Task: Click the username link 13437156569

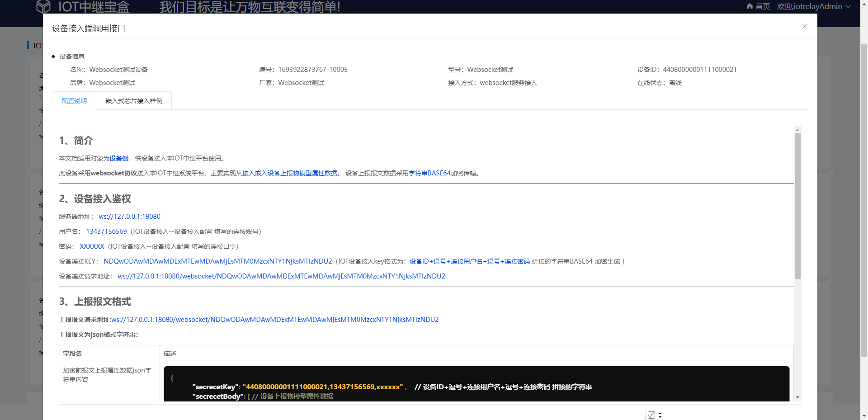Action: 106,231
